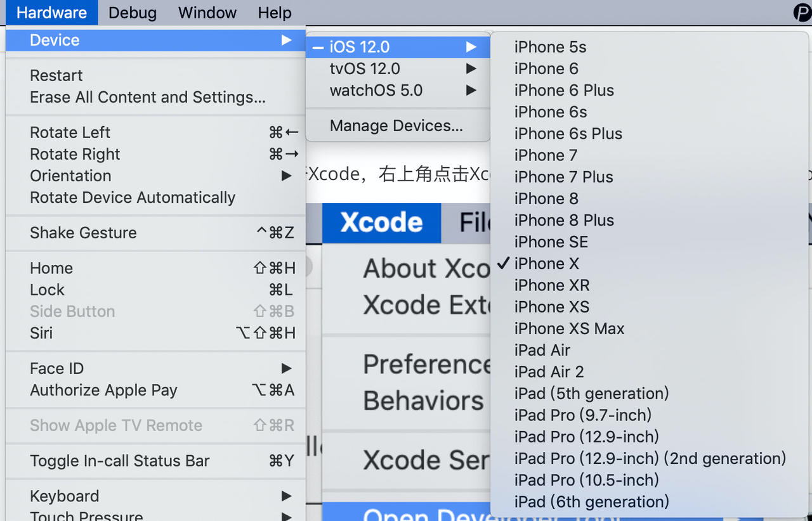
Task: Toggle In-call Status Bar
Action: click(155, 461)
